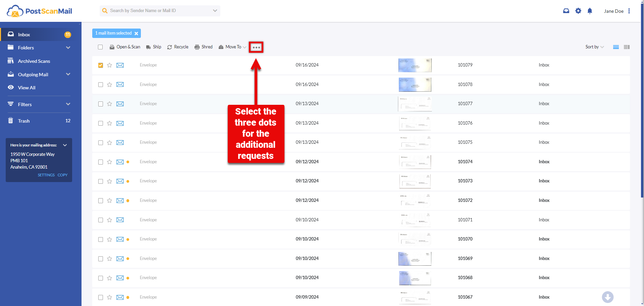The image size is (644, 306).
Task: Click the page vertical scrollbar
Action: pos(642,101)
